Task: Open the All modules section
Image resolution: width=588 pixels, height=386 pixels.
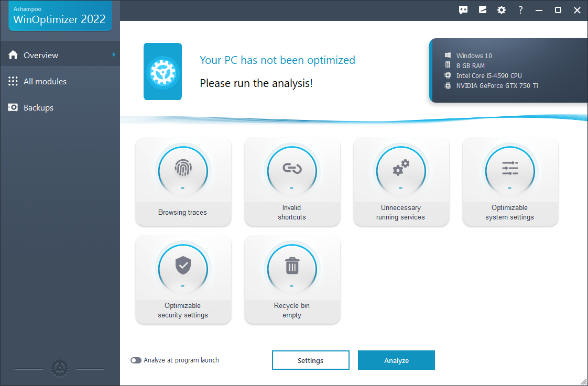Action: [45, 81]
